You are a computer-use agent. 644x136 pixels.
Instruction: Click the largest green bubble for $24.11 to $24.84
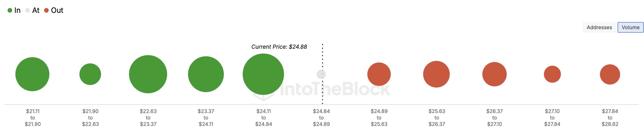[x=263, y=74]
